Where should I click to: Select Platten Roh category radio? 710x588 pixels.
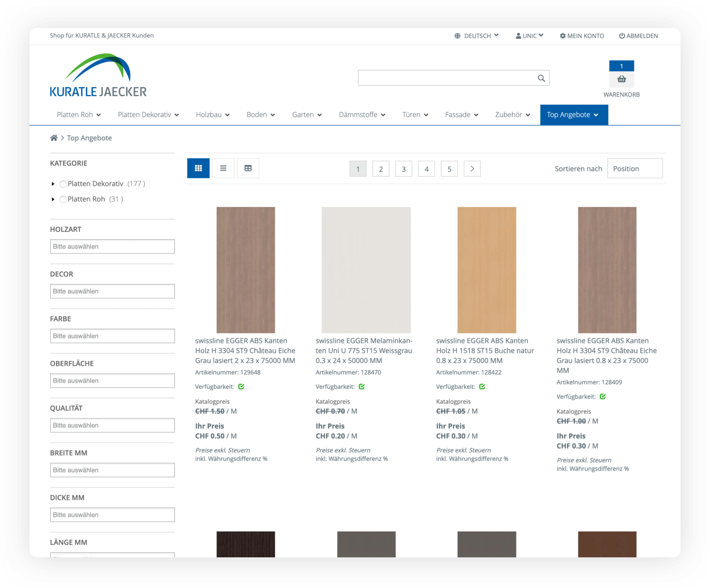pos(63,199)
